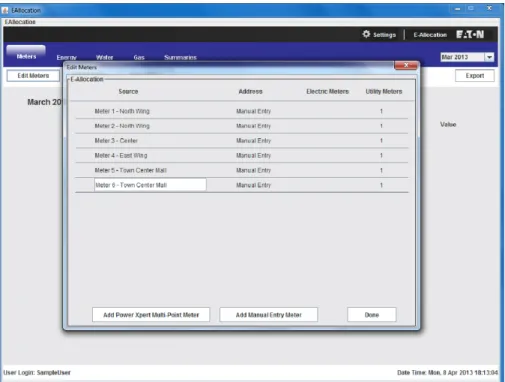Click Manual Entry address for Meter 6

tap(253, 185)
